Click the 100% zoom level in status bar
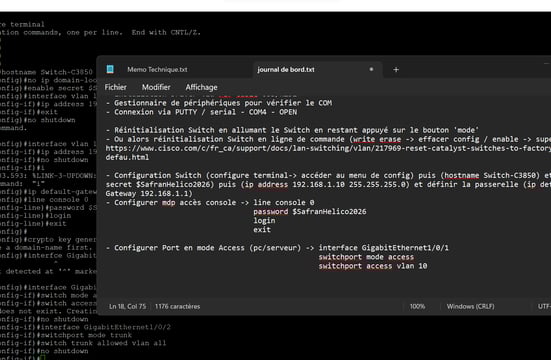This screenshot has height=360, width=551. click(x=417, y=307)
